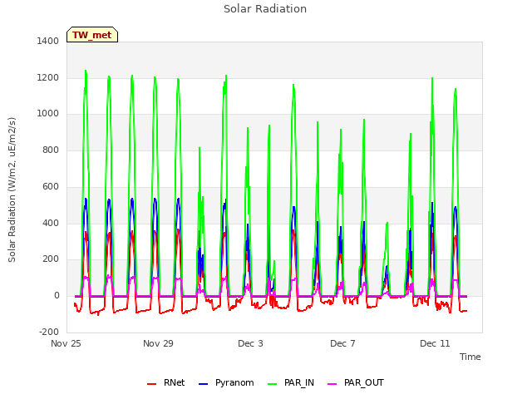Screen dimensions: 532x399
Task: Click the 1000 y-axis tick label
Action: pyautogui.click(x=48, y=114)
